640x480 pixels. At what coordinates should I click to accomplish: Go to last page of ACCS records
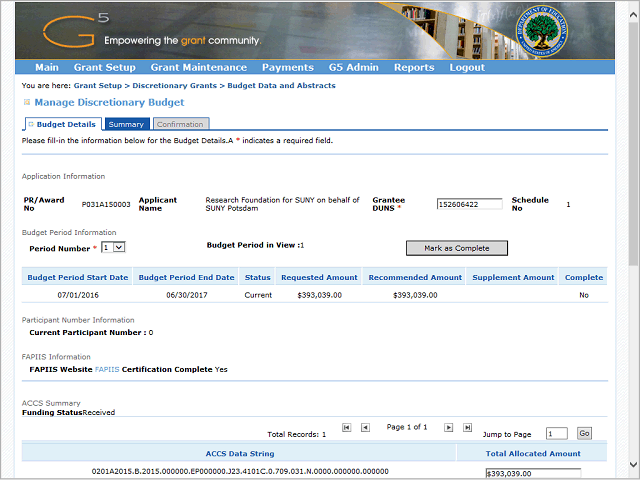click(467, 427)
